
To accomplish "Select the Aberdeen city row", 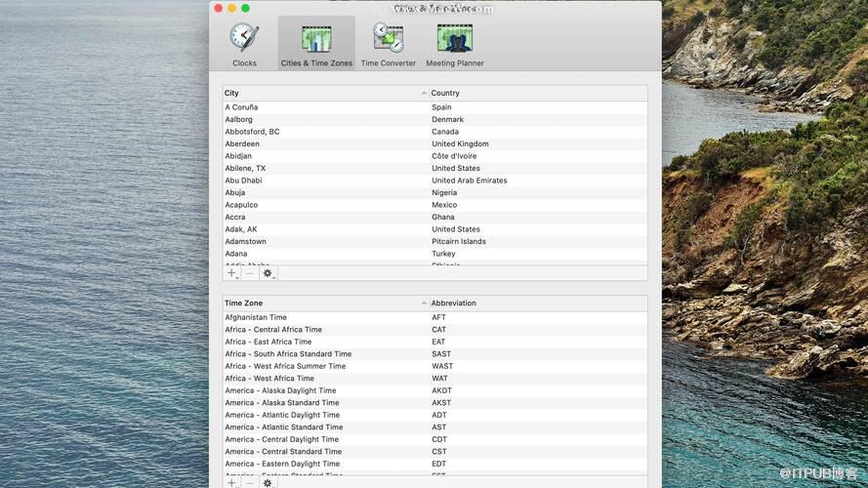I will click(x=435, y=143).
